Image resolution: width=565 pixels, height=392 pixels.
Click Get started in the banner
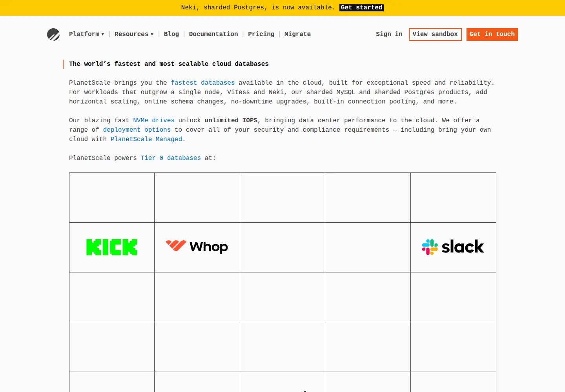pos(361,7)
